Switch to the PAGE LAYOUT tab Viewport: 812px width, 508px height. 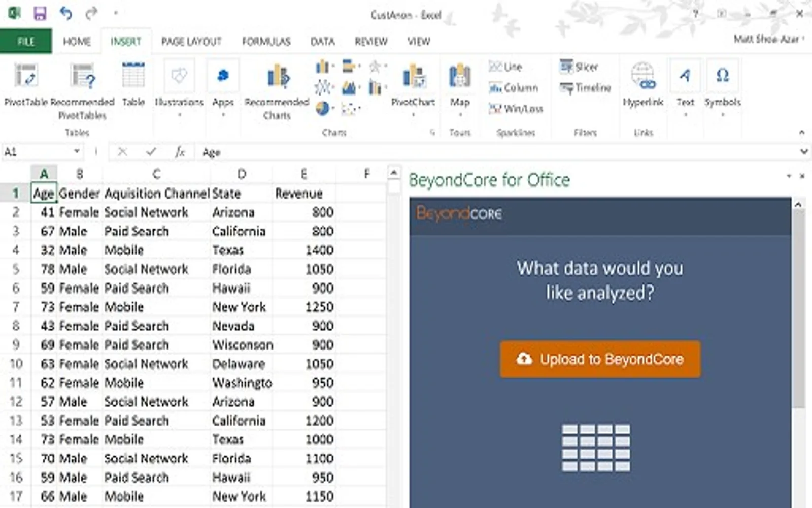[x=191, y=41]
